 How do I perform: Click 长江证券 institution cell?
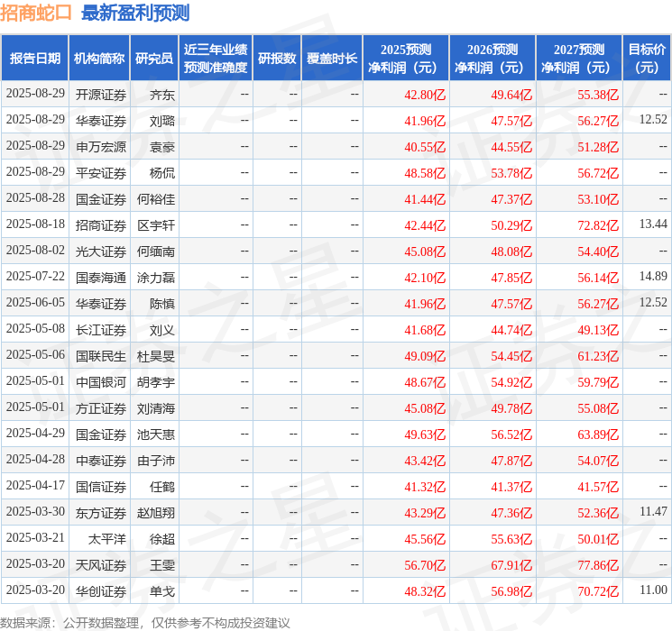(x=101, y=330)
